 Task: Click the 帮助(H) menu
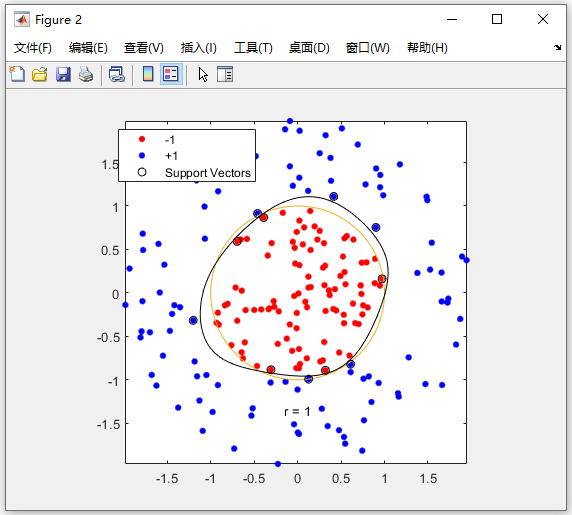428,48
